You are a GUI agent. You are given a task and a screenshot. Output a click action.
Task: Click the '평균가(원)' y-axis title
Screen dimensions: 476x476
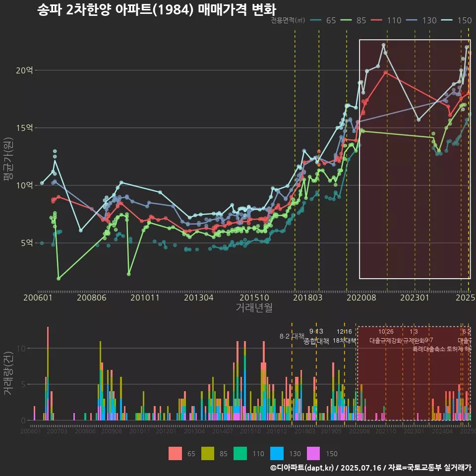click(8, 159)
